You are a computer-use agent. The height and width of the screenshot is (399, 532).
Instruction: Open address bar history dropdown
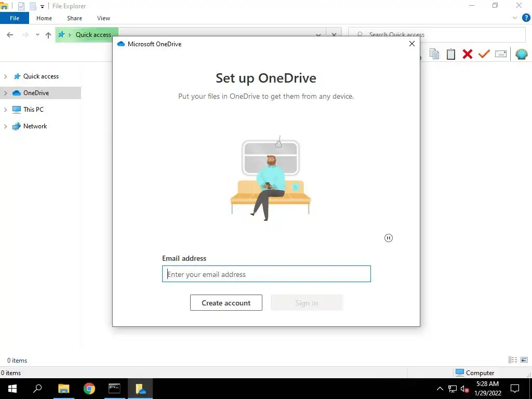pos(318,35)
